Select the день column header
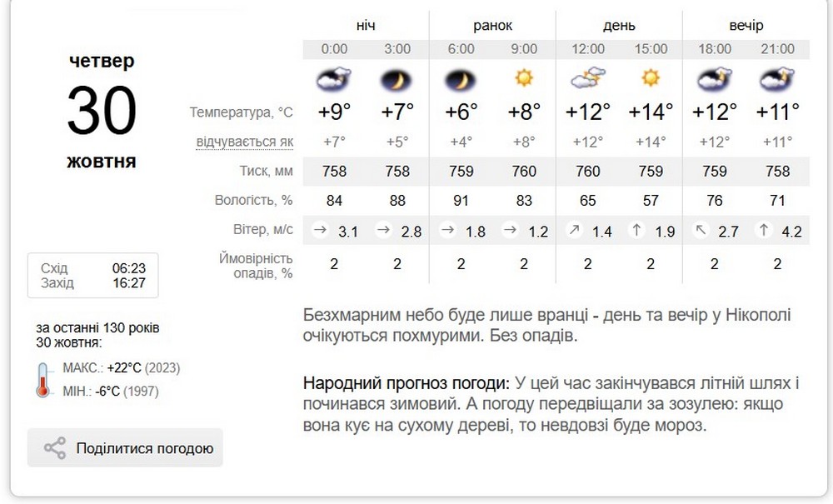 click(x=619, y=24)
